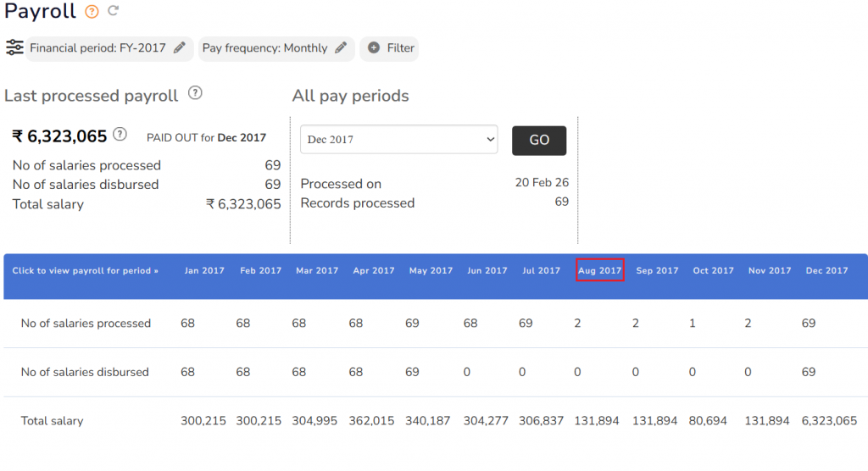Open the Filter button
Image resolution: width=868 pixels, height=471 pixels.
[x=390, y=48]
